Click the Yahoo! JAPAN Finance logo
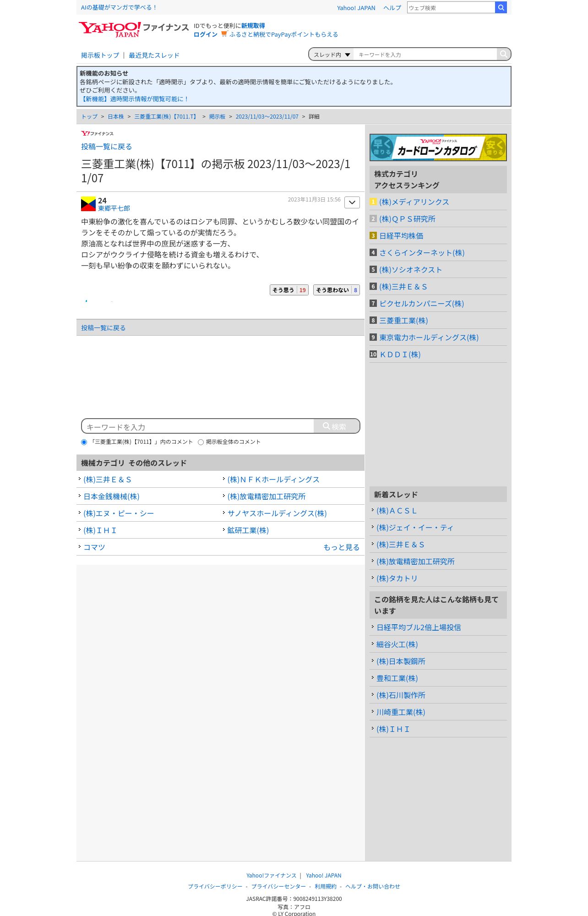The height and width of the screenshot is (916, 588). click(133, 29)
